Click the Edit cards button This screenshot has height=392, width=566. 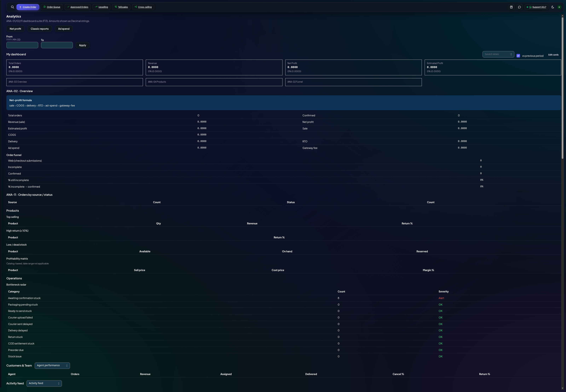tap(553, 55)
